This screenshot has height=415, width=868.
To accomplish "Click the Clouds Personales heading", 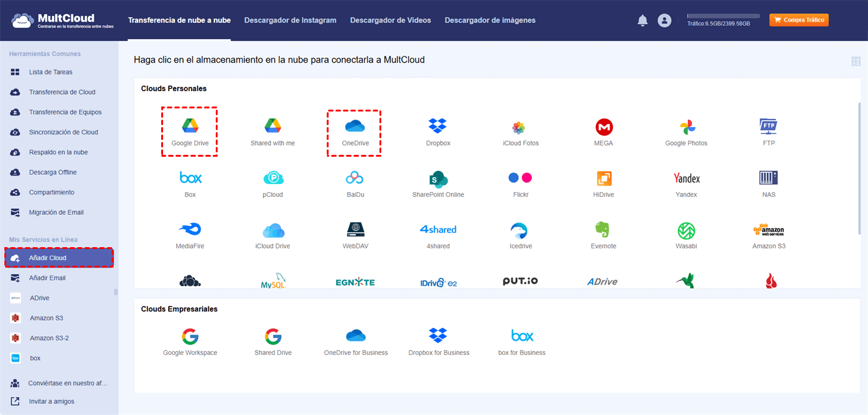I will coord(174,89).
